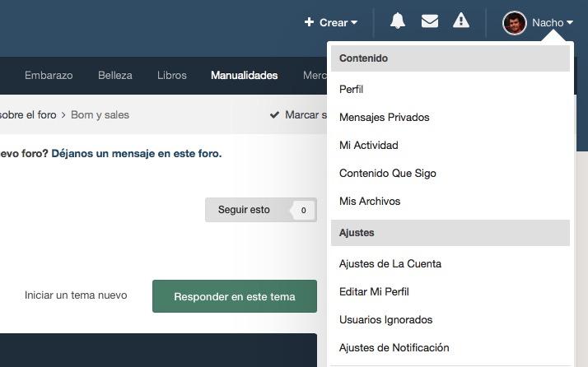Viewport: 588px width, 367px height.
Task: Open Ajustes de Notificación
Action: coord(450,347)
